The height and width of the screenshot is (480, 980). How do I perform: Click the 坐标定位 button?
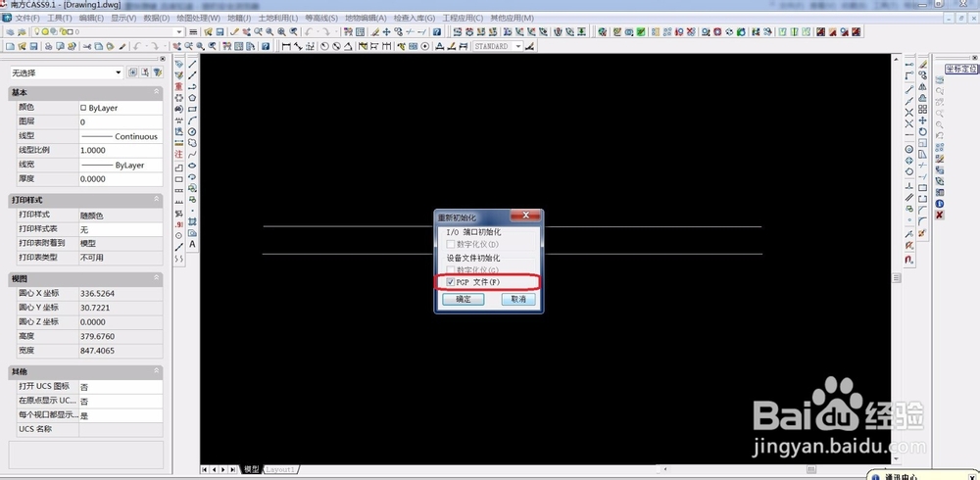pyautogui.click(x=960, y=69)
